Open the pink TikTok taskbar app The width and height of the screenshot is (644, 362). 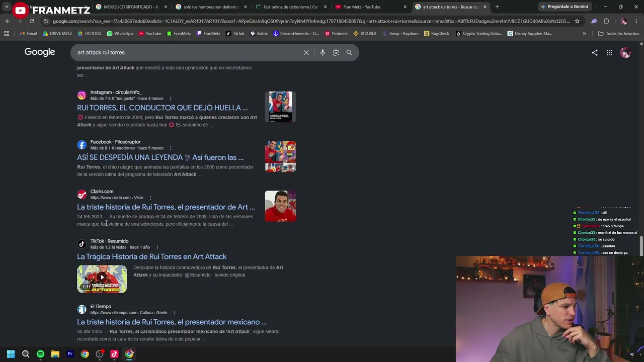click(114, 354)
